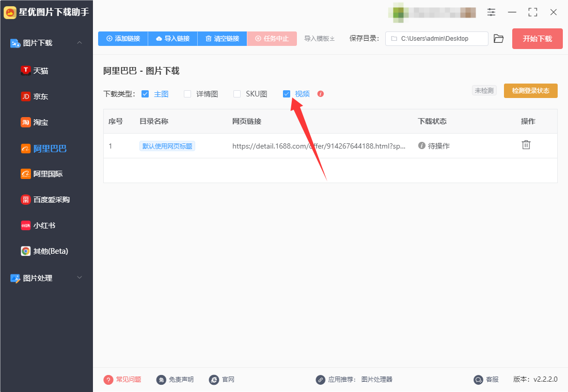This screenshot has width=568, height=392.
Task: Click the 未检测 status badge
Action: click(x=484, y=90)
